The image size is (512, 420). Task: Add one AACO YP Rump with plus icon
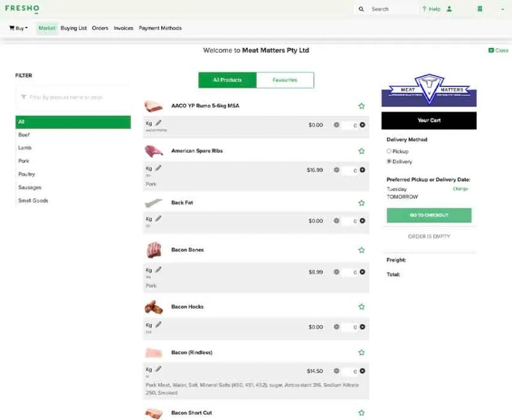[x=362, y=125]
